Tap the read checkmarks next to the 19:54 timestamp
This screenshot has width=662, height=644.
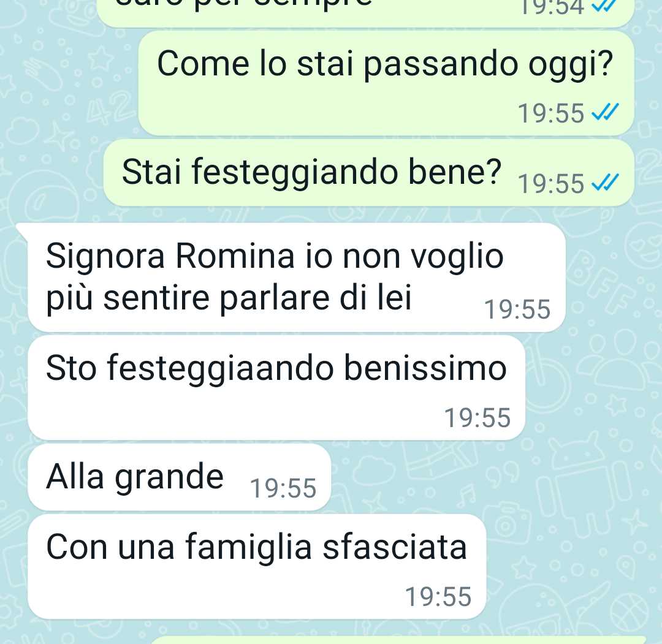click(605, 6)
